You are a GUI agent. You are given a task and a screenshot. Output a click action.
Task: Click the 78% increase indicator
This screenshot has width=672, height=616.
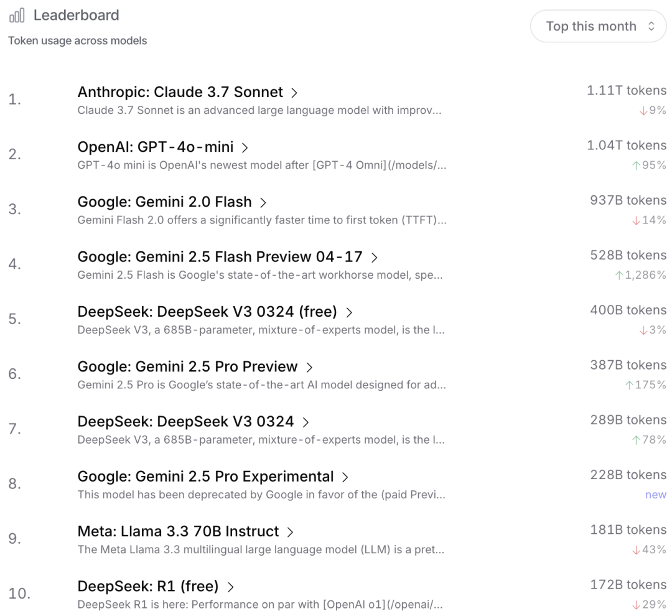tap(649, 439)
